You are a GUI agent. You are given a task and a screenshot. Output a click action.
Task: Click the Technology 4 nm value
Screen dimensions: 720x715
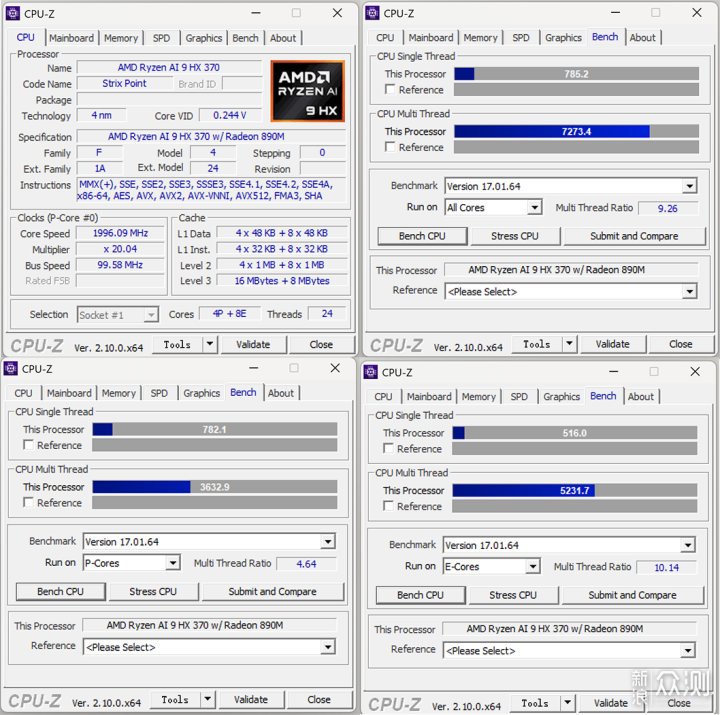point(101,115)
